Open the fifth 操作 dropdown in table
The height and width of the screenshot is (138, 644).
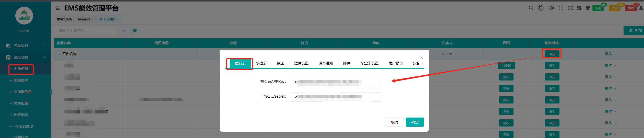pos(611,100)
